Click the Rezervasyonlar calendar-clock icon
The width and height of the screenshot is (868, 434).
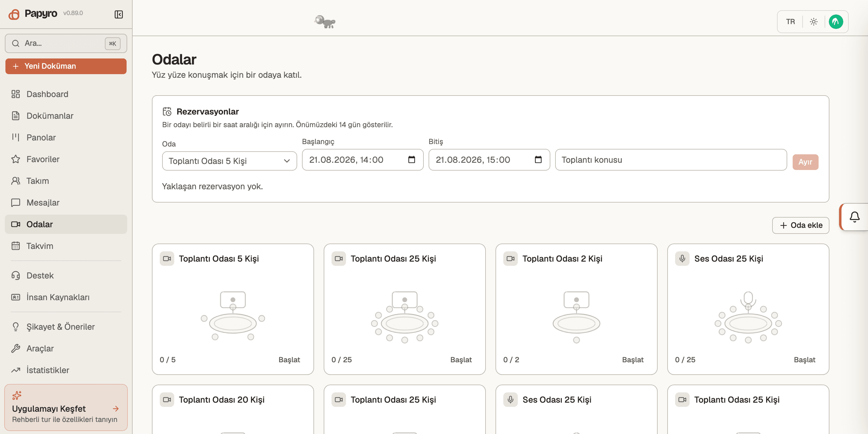tap(167, 112)
